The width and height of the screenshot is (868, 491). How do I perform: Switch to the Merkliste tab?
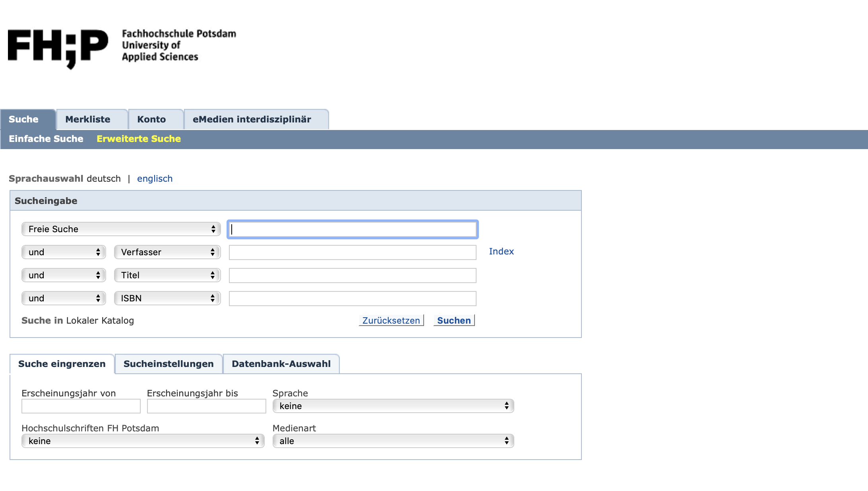(88, 119)
